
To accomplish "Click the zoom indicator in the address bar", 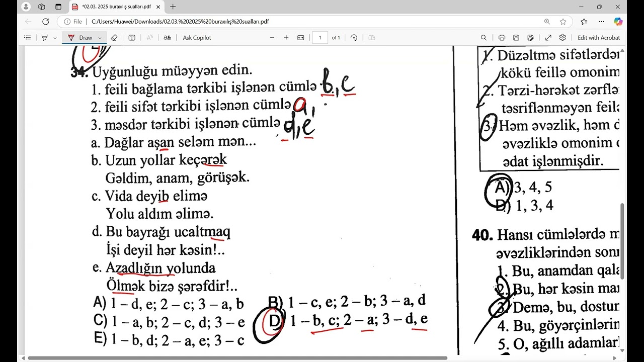I will (547, 22).
